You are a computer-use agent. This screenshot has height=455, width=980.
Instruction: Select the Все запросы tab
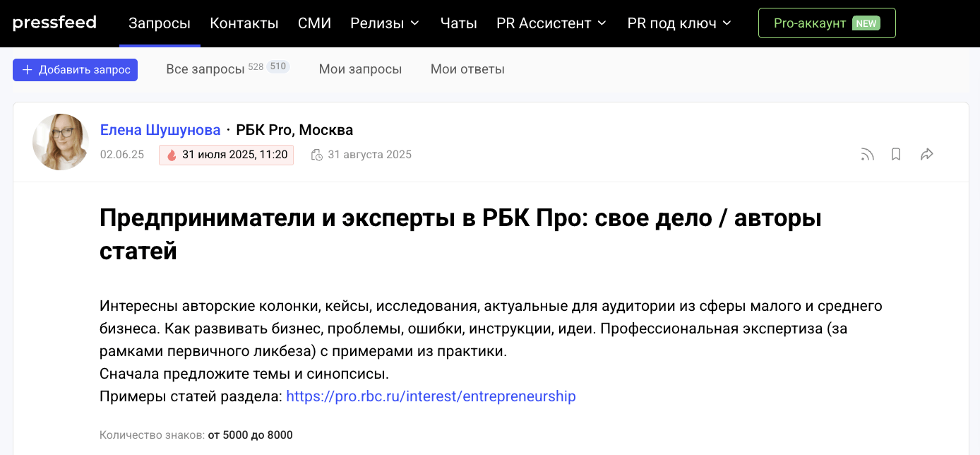click(206, 69)
